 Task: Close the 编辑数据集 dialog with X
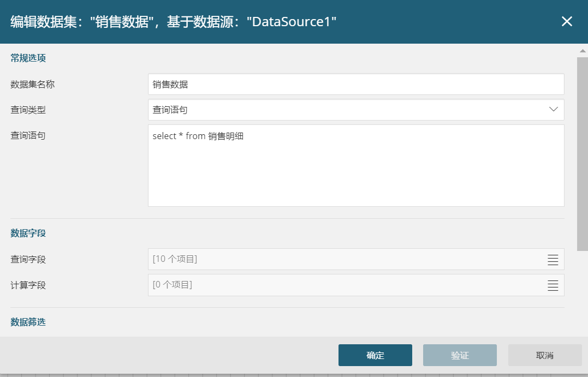point(567,21)
